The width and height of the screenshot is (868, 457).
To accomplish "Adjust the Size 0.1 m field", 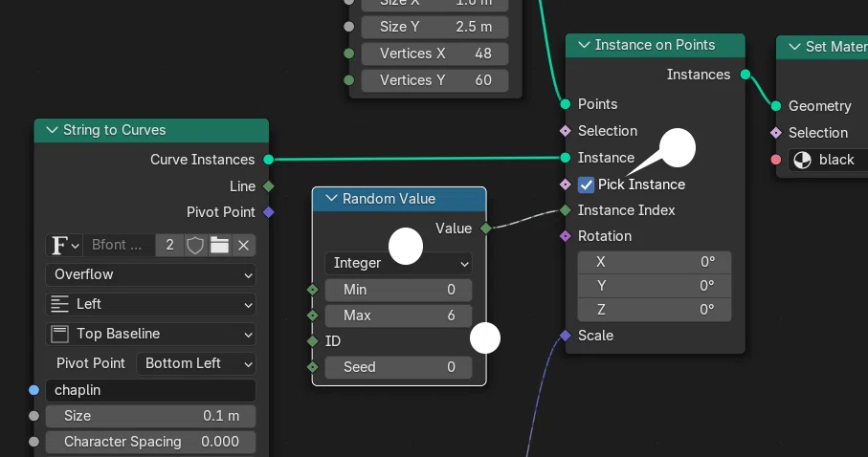I will coord(150,416).
